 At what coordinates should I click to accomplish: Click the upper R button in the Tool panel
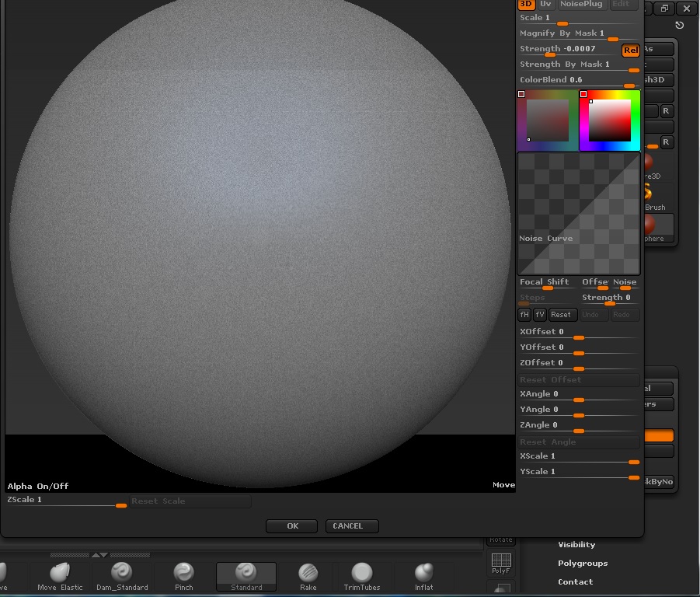point(666,110)
